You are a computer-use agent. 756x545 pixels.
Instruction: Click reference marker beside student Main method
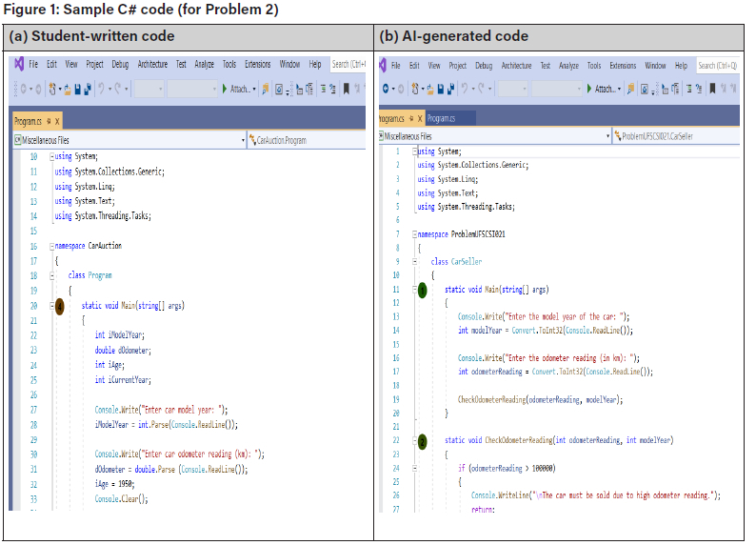(59, 306)
